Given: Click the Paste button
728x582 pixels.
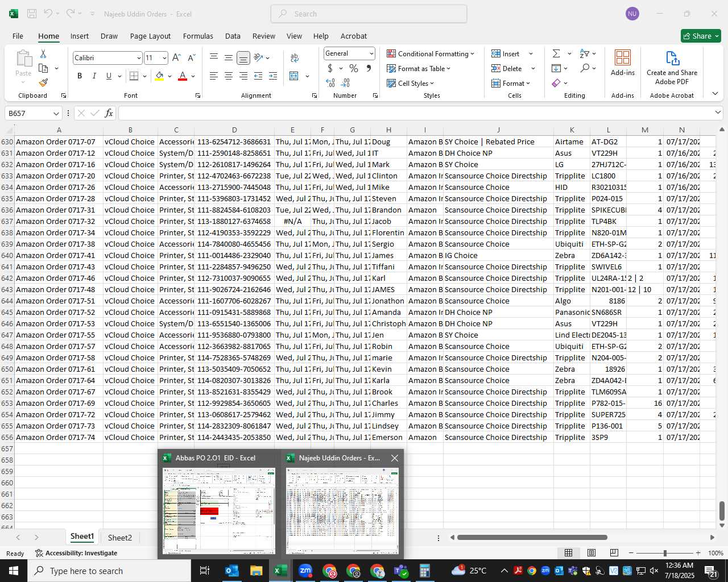Looking at the screenshot, I should (23, 67).
